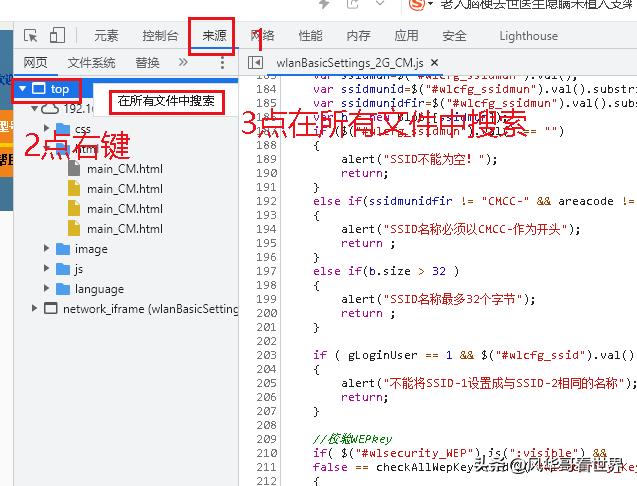Collapse the top frame node
Image resolution: width=637 pixels, height=486 pixels.
22,89
